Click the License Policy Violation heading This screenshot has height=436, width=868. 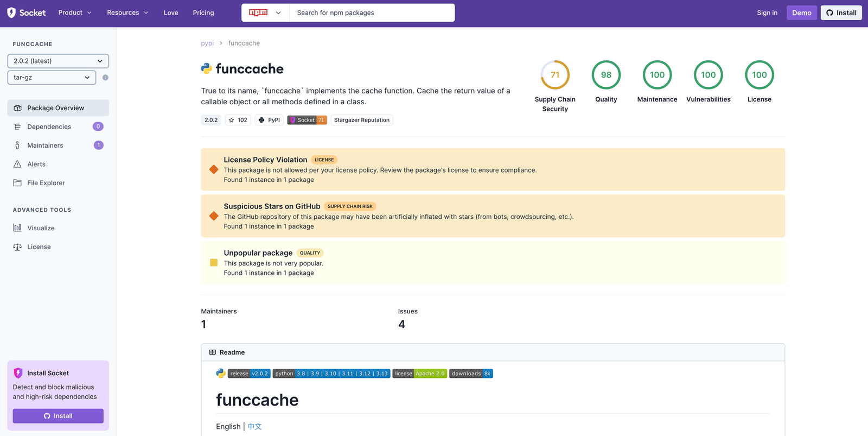tap(265, 160)
